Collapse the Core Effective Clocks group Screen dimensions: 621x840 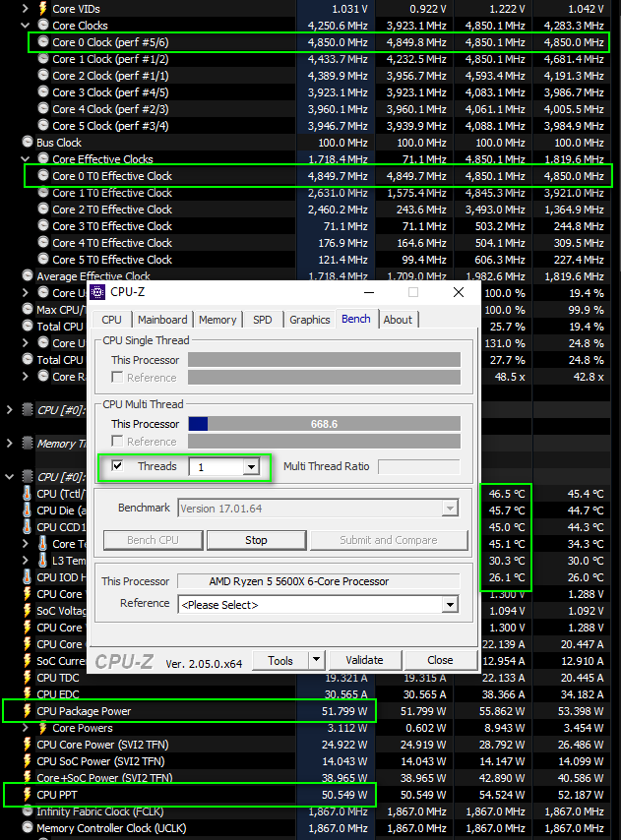(x=25, y=158)
